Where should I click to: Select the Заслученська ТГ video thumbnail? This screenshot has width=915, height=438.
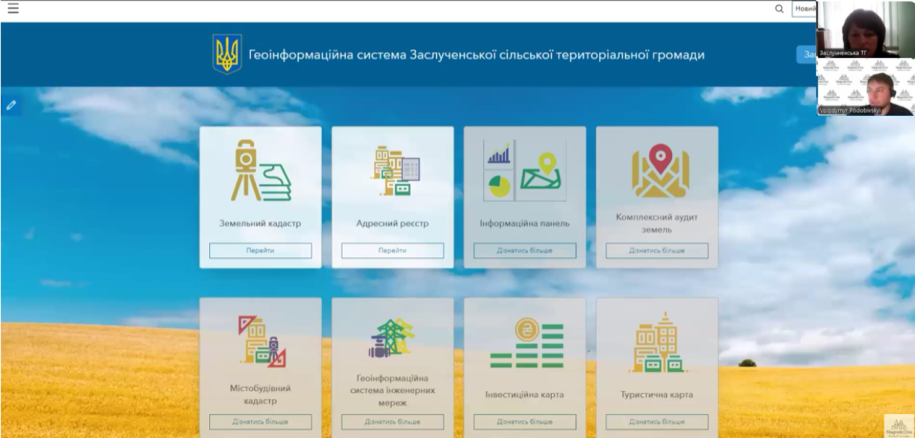(x=865, y=29)
